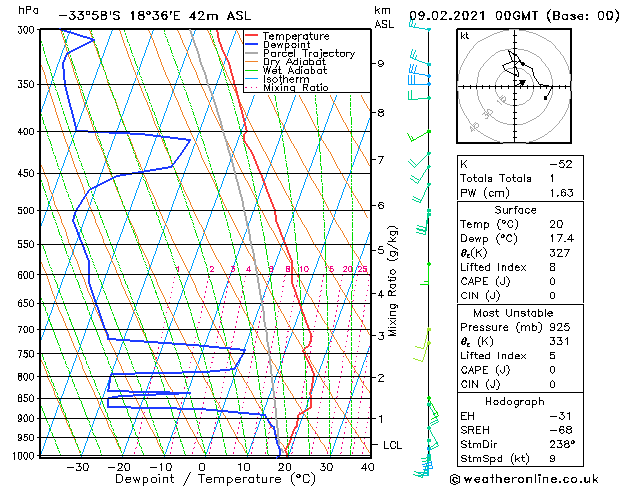Click the Hodograph section heading
Viewport: 629px width, 486px height.
coord(515,401)
